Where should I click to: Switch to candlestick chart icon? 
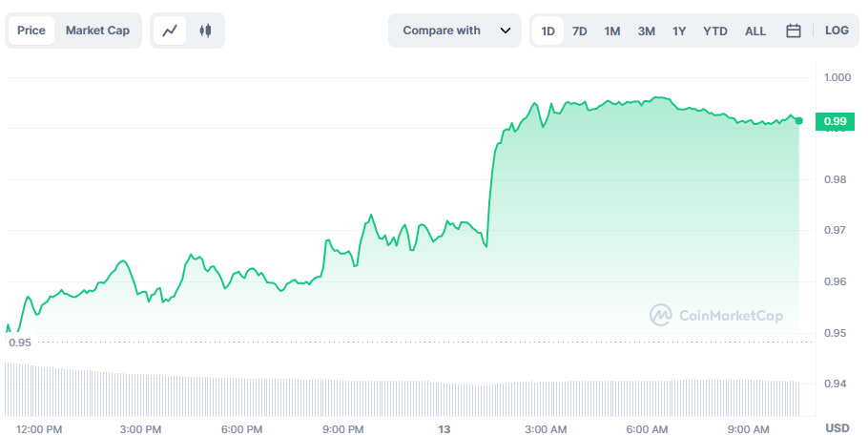[x=205, y=31]
